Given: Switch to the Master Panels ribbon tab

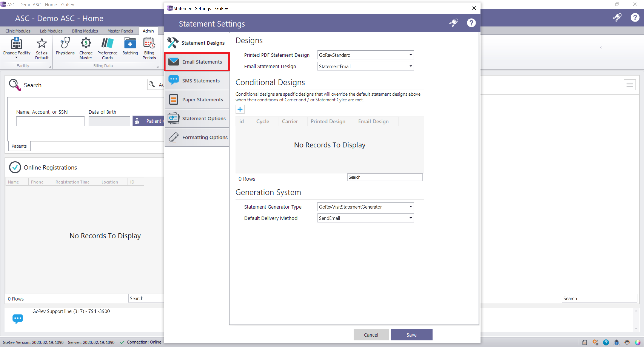Looking at the screenshot, I should pos(120,31).
